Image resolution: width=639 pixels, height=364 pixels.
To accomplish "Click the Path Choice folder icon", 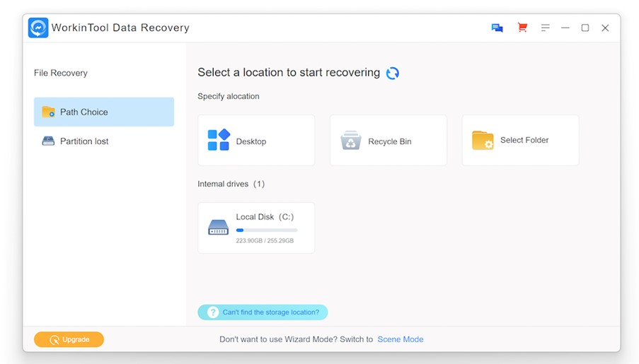I will tap(48, 112).
